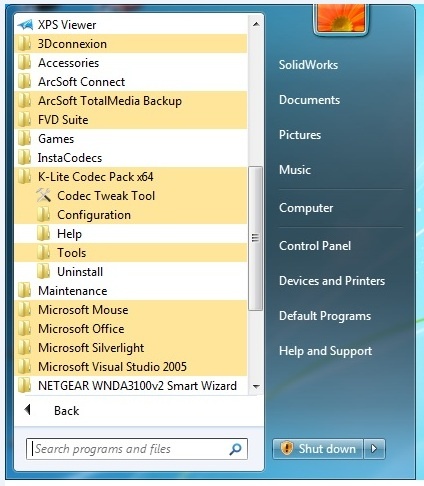Viewport: 424px width, 486px height.
Task: Open SolidWorks user folder link
Action: click(308, 65)
